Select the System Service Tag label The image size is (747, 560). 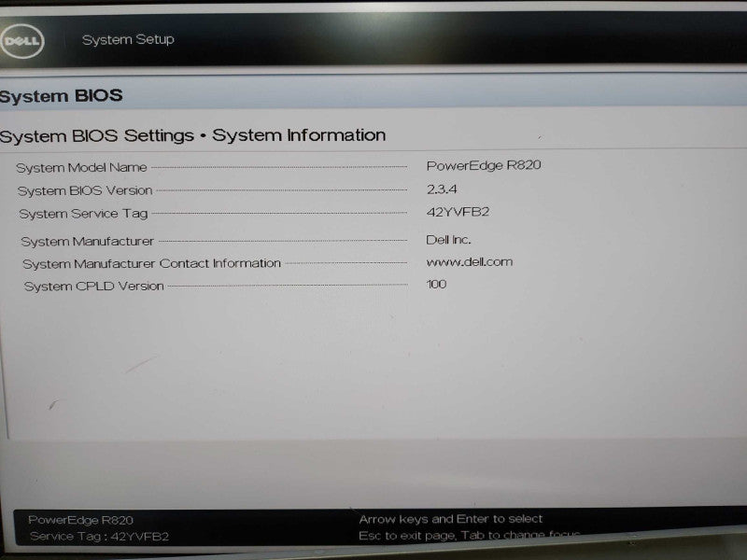tap(83, 214)
